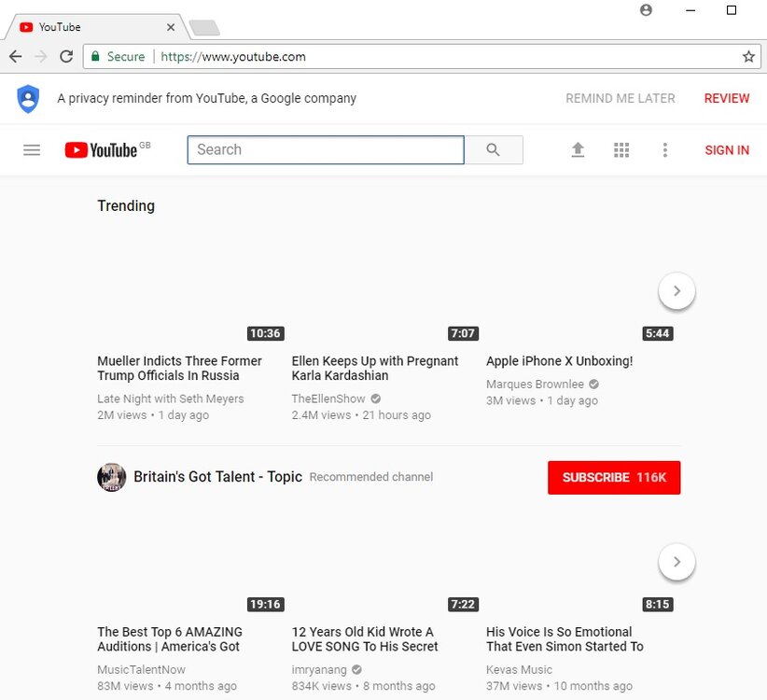Open TheEllenShow channel link
Image resolution: width=767 pixels, height=700 pixels.
click(328, 399)
